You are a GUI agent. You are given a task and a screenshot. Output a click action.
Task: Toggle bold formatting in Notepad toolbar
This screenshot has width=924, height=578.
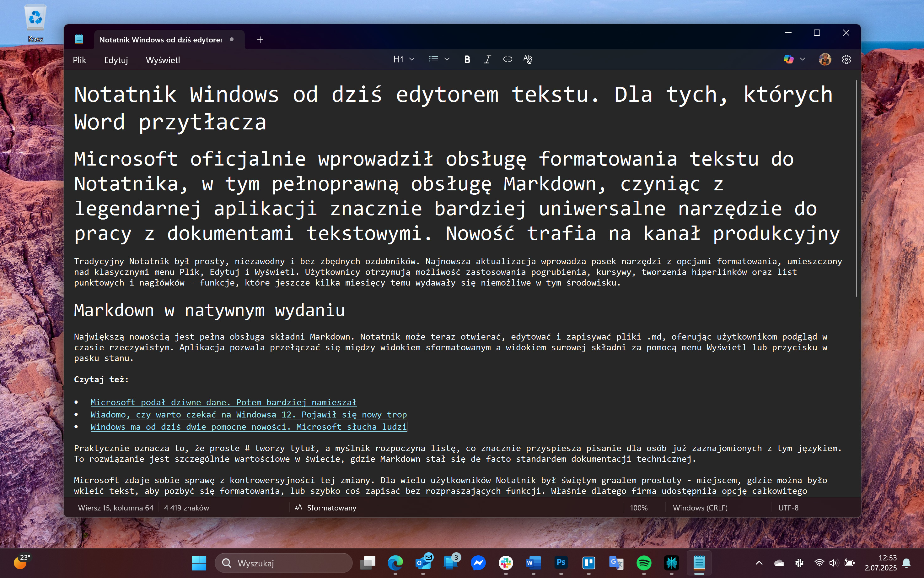(467, 59)
